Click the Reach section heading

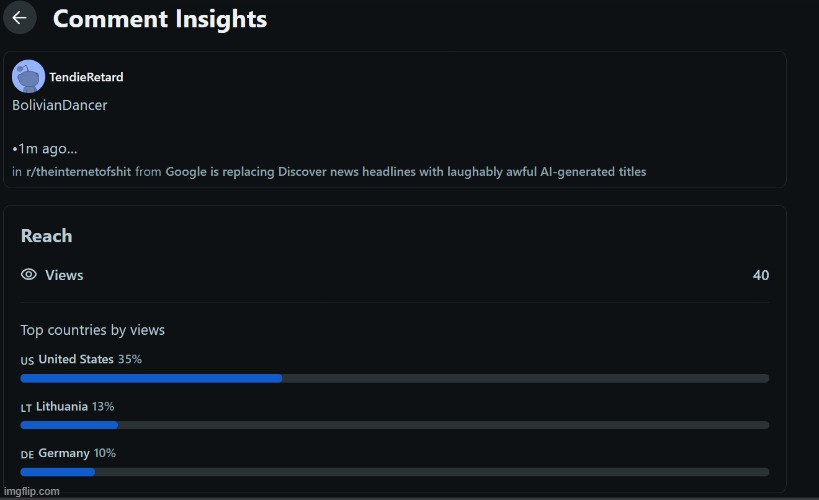[46, 236]
